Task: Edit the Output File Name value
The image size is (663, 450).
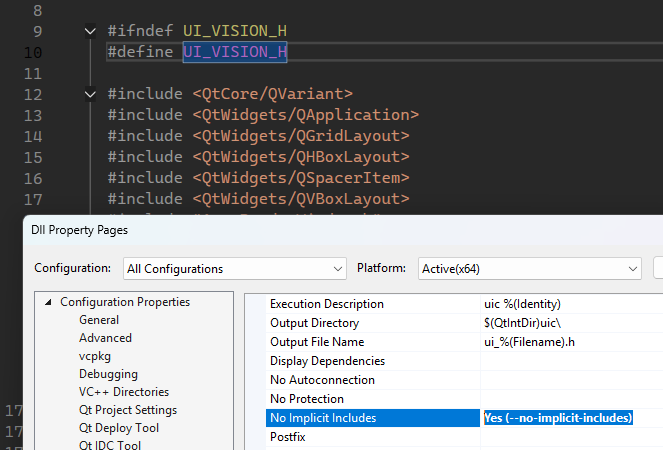Action: (x=570, y=342)
